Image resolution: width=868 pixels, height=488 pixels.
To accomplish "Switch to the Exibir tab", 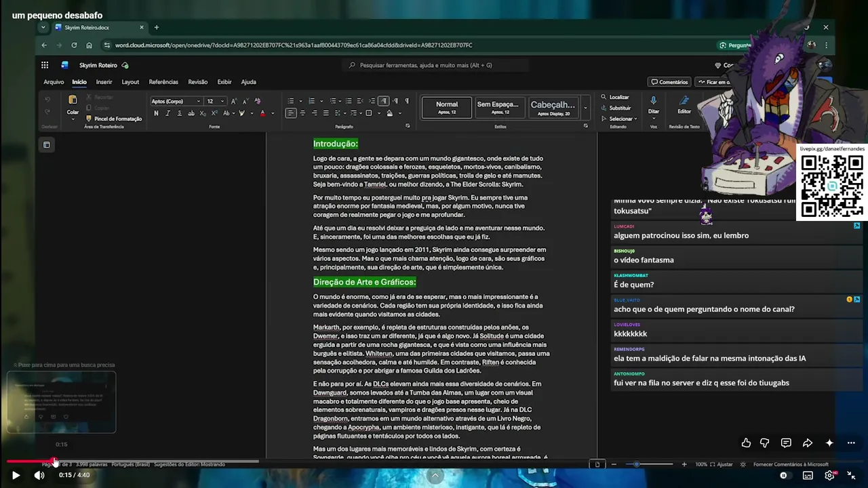I will (x=224, y=82).
